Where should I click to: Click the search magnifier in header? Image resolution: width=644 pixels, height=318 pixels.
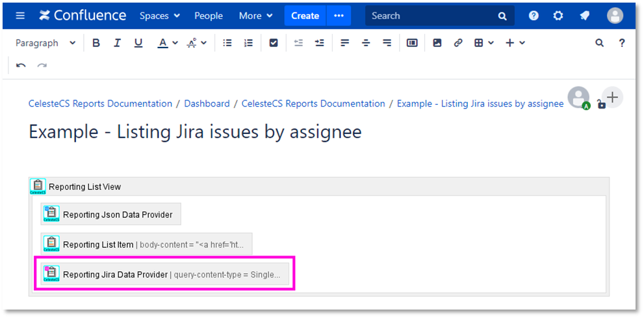(502, 16)
